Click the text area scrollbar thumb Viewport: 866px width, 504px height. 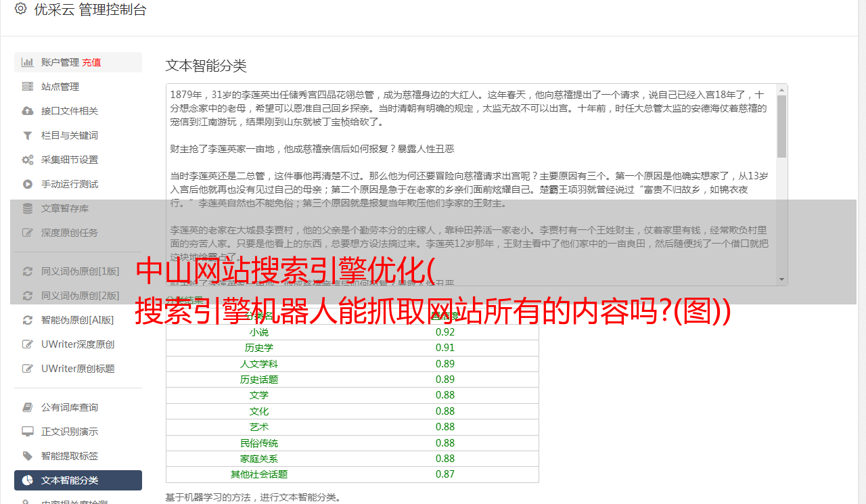782,127
